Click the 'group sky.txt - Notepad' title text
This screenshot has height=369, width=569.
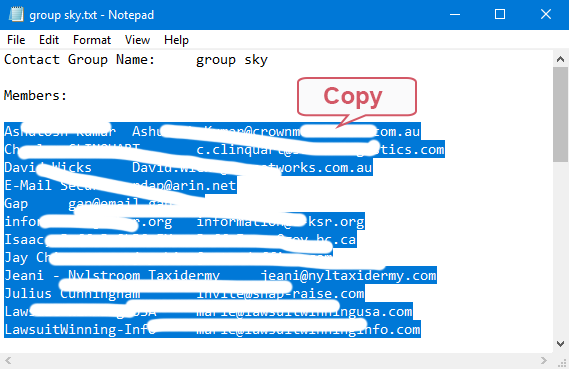click(91, 15)
